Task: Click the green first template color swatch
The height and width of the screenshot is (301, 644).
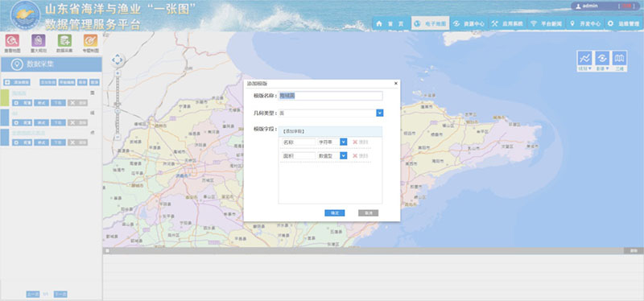Action: [x=5, y=97]
